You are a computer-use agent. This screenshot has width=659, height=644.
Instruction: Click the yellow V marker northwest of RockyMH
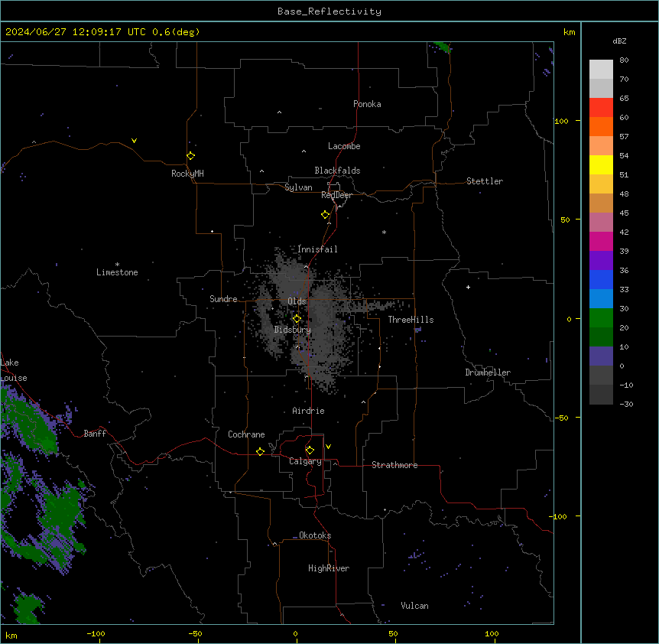[x=134, y=141]
